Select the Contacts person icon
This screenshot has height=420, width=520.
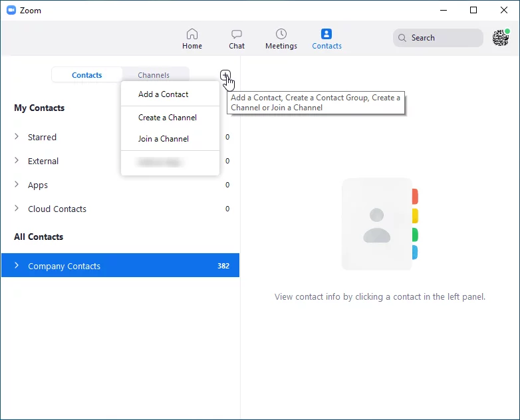coord(326,34)
